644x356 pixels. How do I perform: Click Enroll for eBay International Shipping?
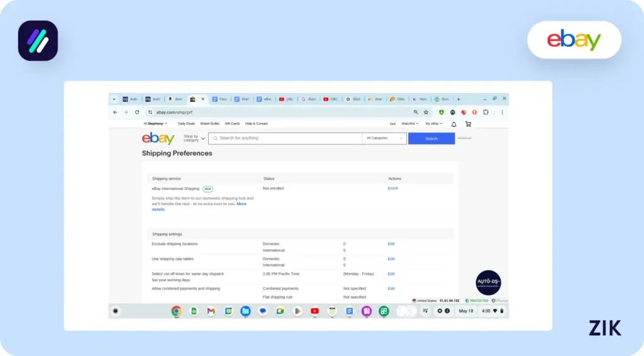pos(392,188)
